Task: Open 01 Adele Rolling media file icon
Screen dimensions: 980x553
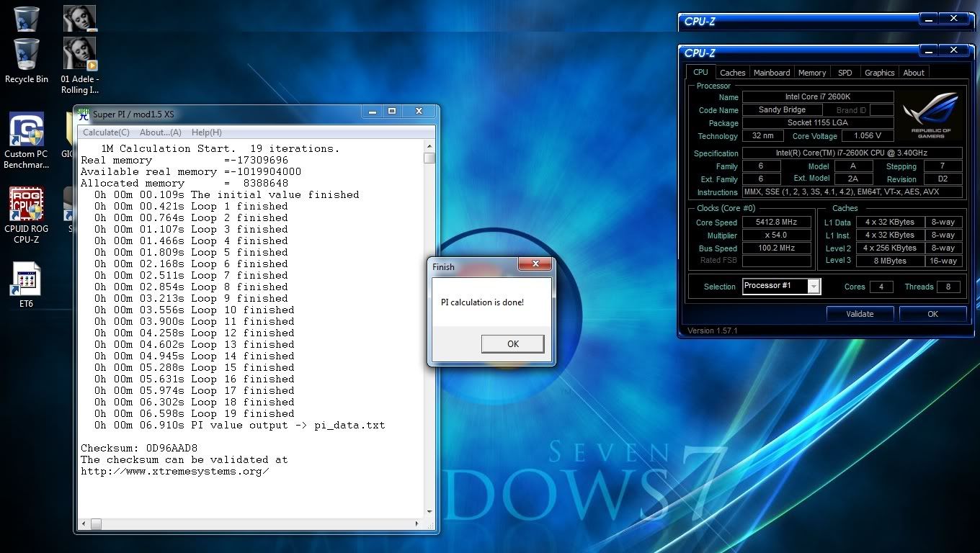Action: coord(80,66)
